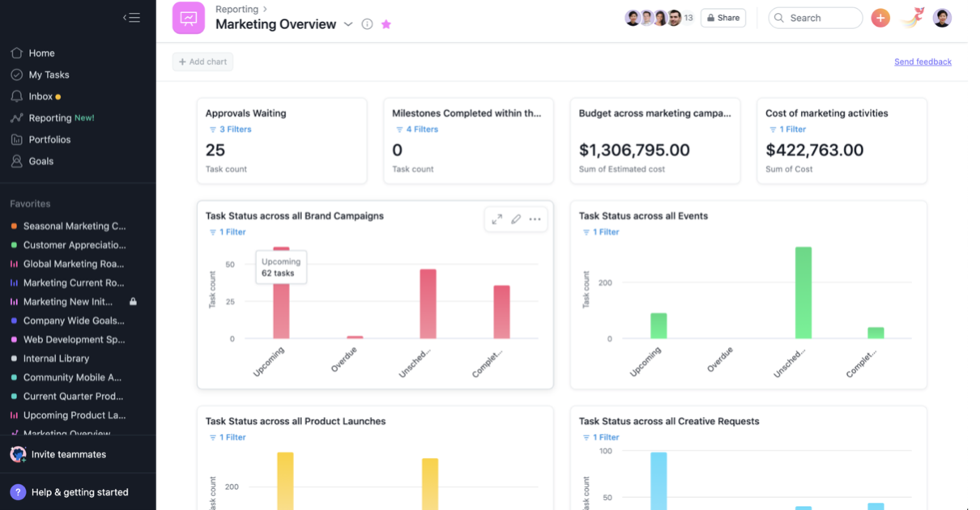Open the Budget across marketing campaigns card

click(655, 141)
